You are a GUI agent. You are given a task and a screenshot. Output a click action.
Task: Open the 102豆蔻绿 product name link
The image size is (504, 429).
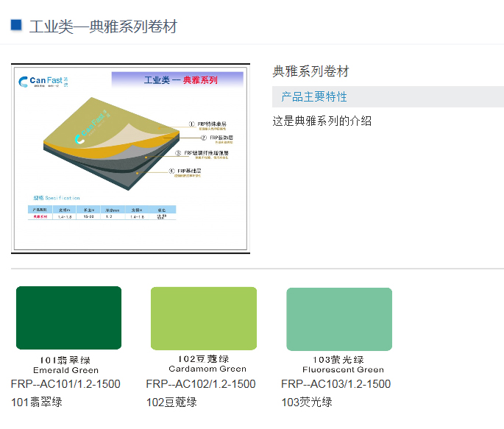pyautogui.click(x=171, y=402)
